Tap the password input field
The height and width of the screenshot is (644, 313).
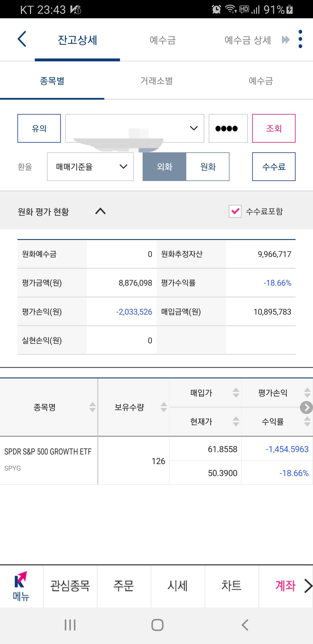[228, 129]
